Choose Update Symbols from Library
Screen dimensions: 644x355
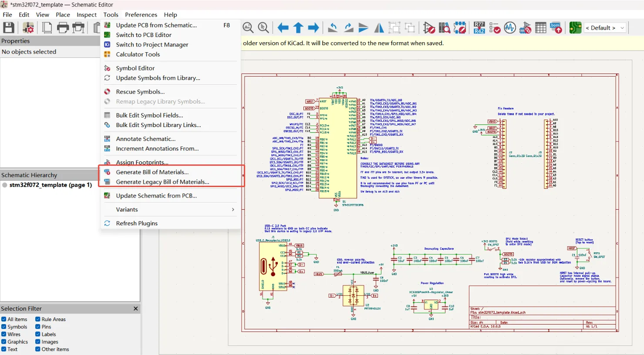[170, 78]
